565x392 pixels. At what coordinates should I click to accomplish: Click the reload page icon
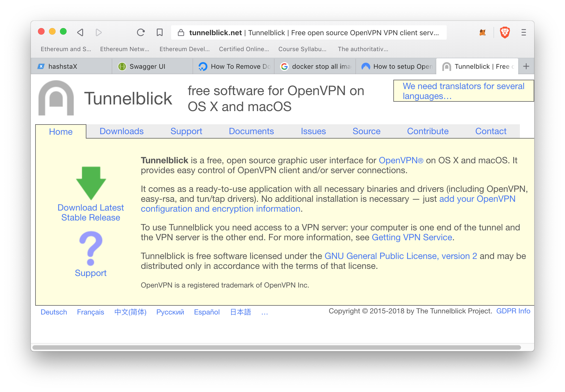click(x=141, y=32)
